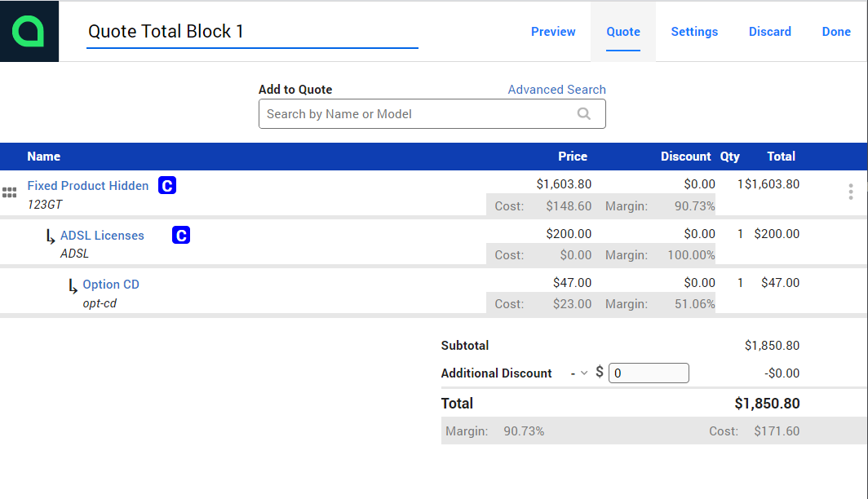Open the Advanced Search link
The width and height of the screenshot is (868, 499).
(x=556, y=90)
